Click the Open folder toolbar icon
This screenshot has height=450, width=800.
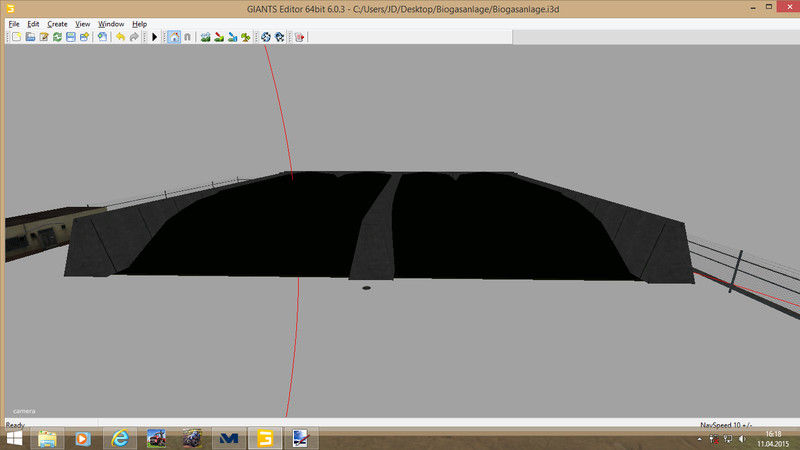(x=31, y=37)
